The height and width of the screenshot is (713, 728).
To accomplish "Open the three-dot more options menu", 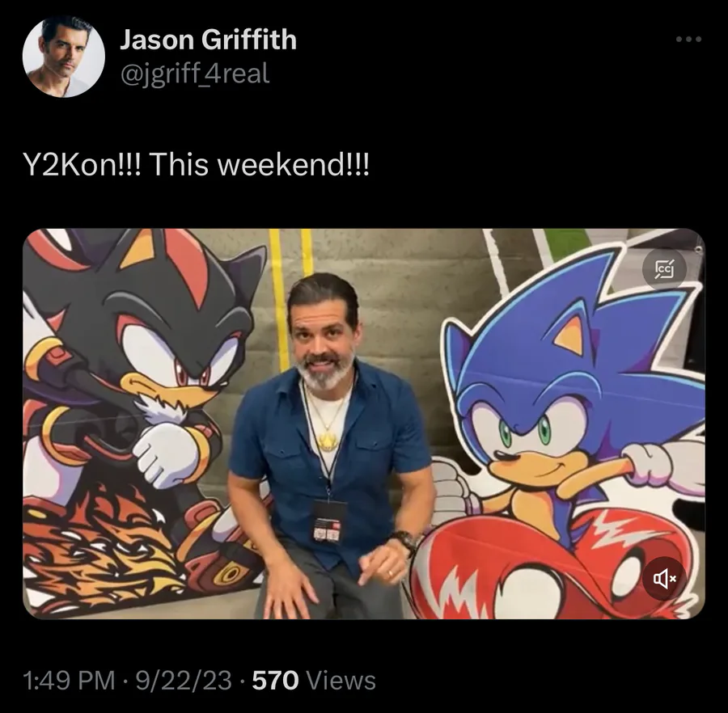I will (x=688, y=40).
